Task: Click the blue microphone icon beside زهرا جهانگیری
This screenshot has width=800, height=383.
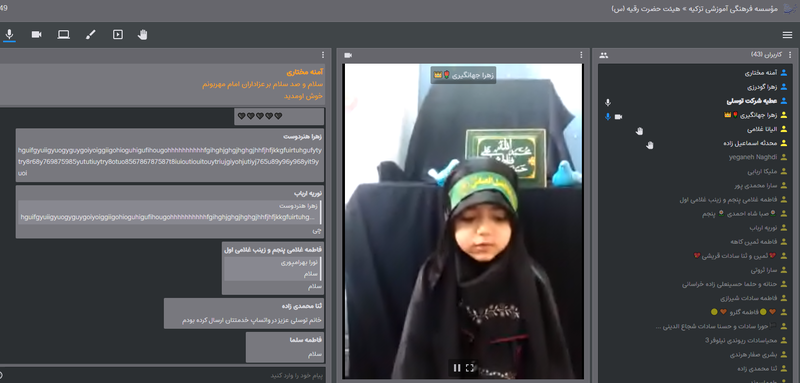Action: [x=608, y=117]
